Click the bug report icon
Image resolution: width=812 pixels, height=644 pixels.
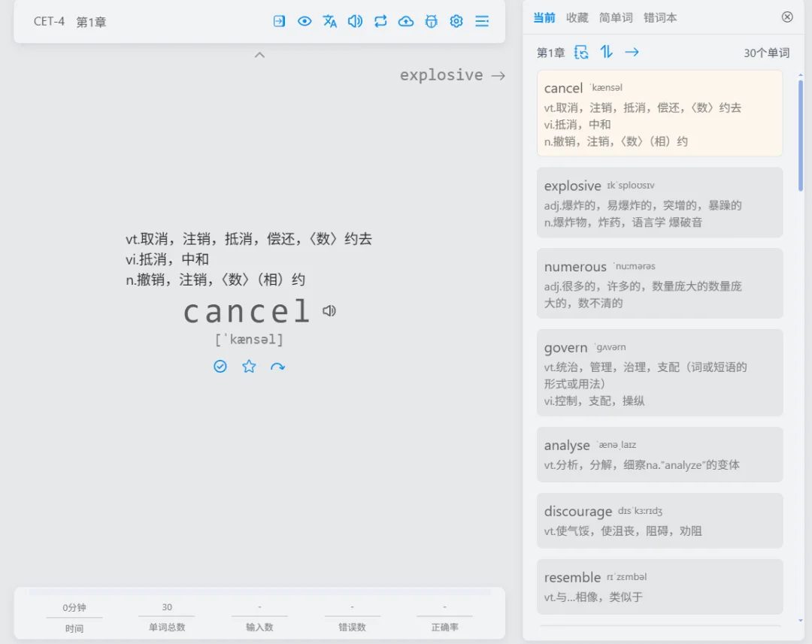click(x=431, y=21)
